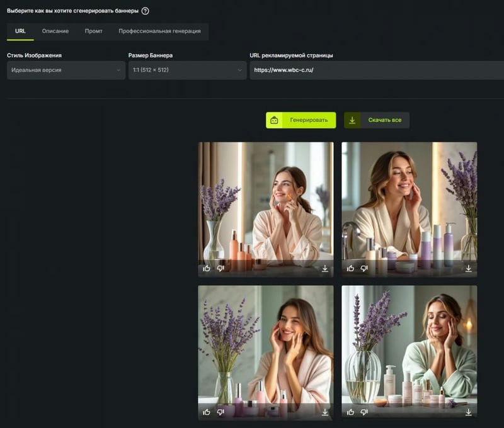
Task: Click the help question mark icon
Action: [146, 11]
